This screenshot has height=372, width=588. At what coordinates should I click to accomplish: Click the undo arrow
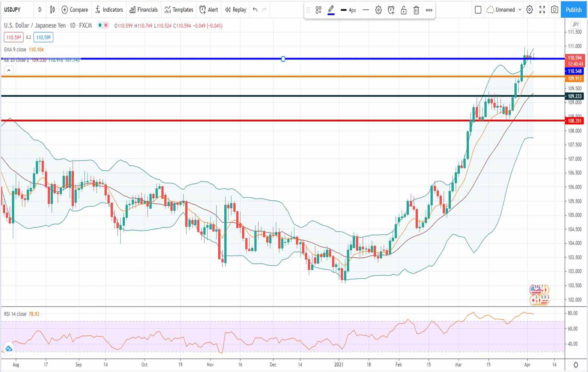point(255,10)
